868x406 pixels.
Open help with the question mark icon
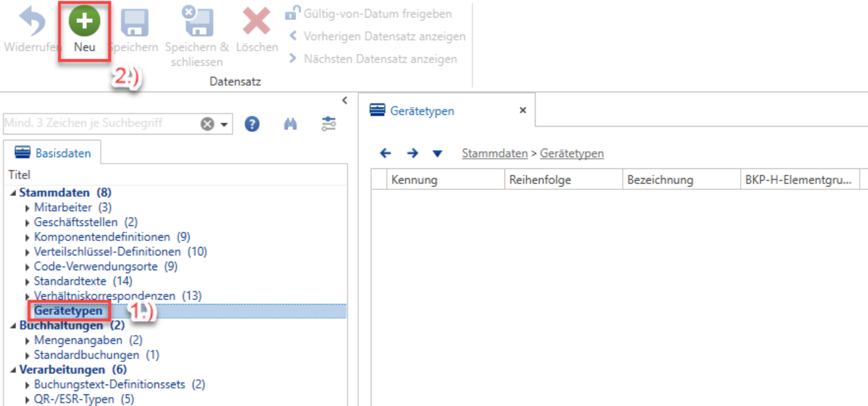tap(252, 123)
